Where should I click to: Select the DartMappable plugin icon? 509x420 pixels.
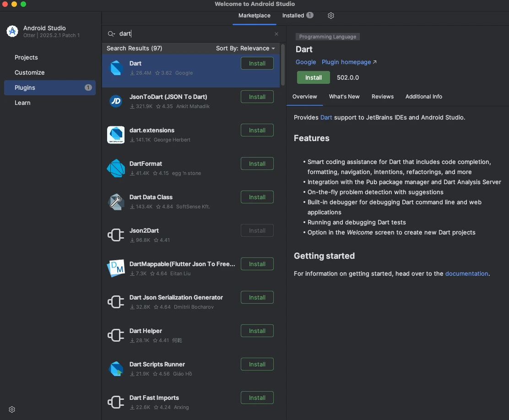point(116,268)
